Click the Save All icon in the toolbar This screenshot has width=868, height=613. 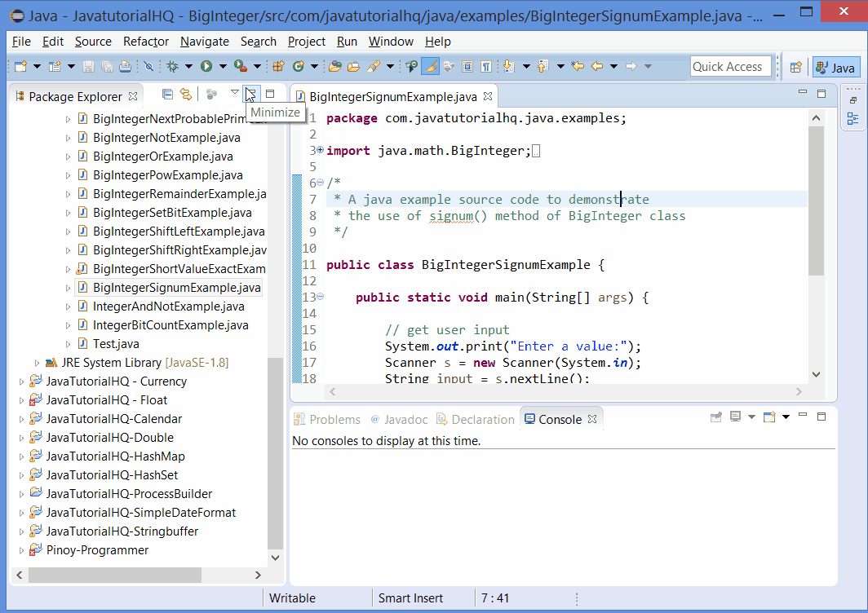[105, 66]
